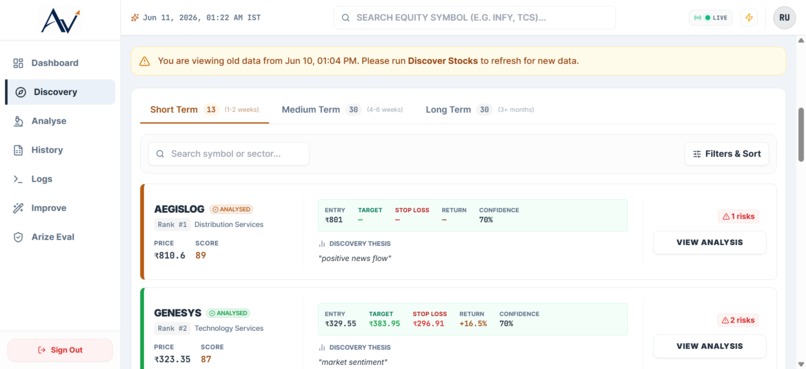Click the warning triangle in the banner
806x369 pixels.
click(144, 61)
